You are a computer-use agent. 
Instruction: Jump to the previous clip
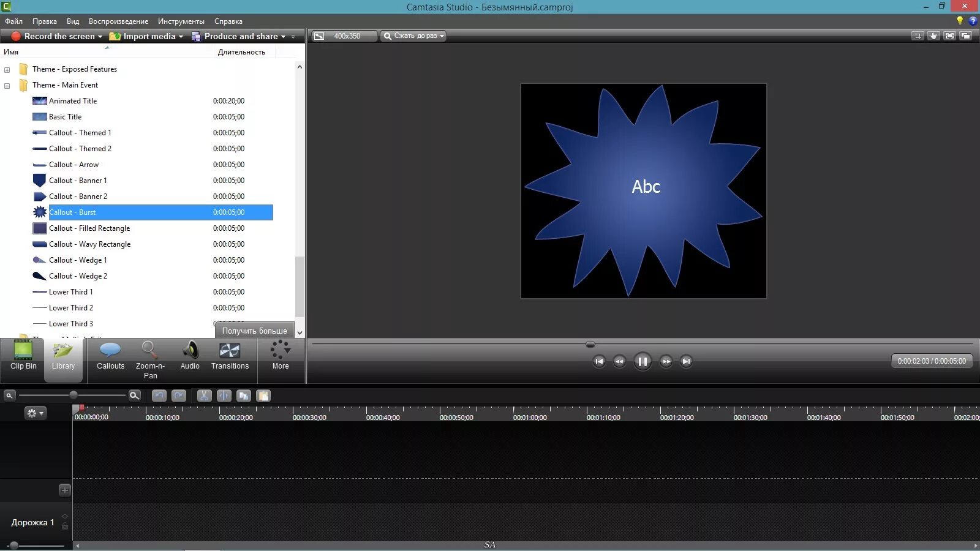click(x=599, y=362)
